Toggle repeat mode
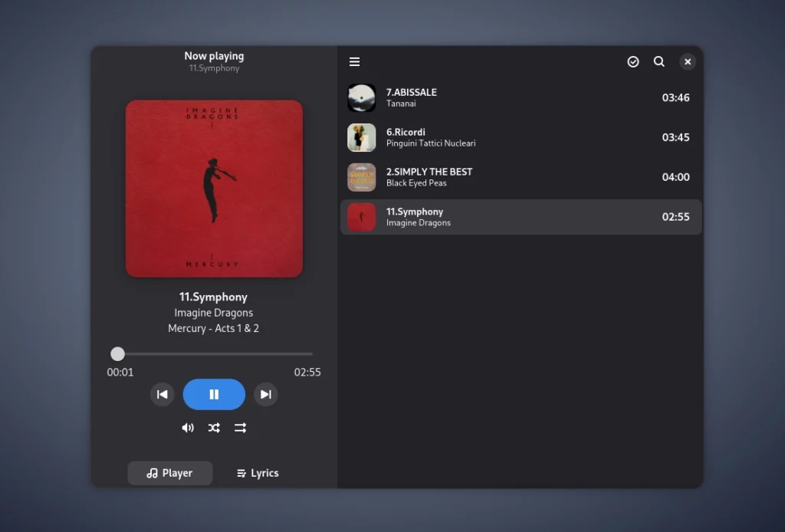The width and height of the screenshot is (785, 532). (240, 428)
